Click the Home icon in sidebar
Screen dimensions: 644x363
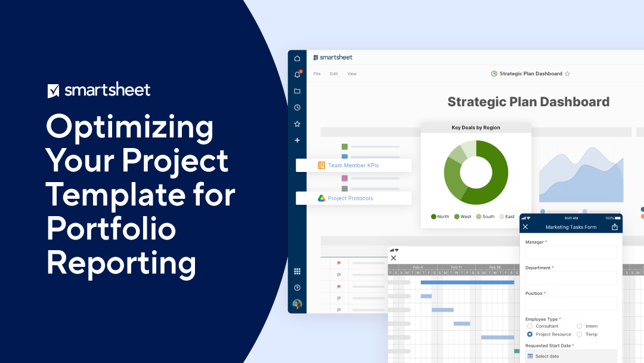click(x=297, y=59)
